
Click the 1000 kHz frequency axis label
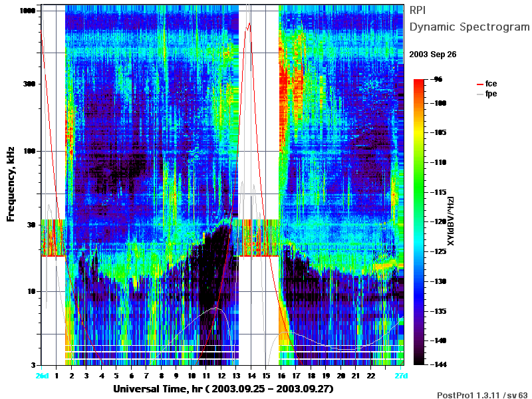27,11
